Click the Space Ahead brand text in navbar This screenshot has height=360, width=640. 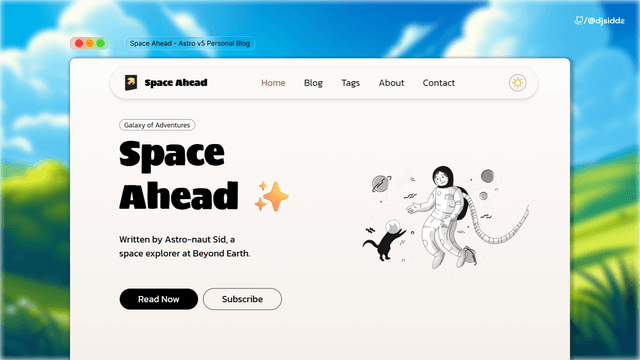click(x=176, y=83)
